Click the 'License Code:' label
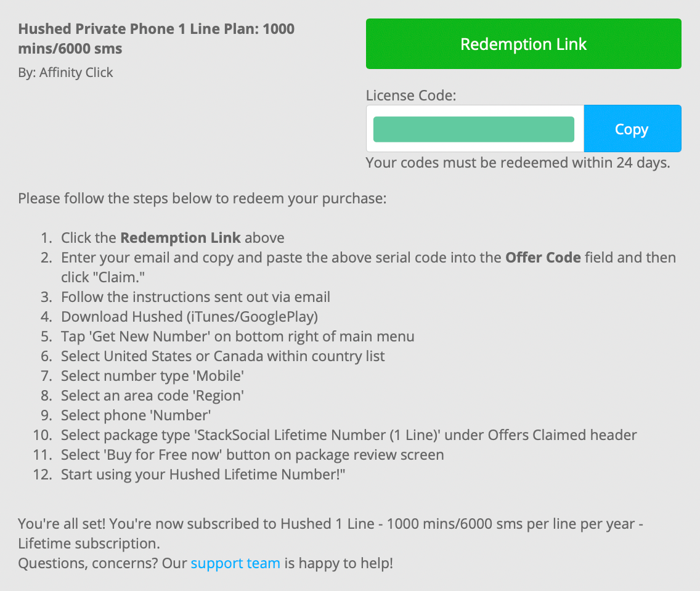 (411, 96)
